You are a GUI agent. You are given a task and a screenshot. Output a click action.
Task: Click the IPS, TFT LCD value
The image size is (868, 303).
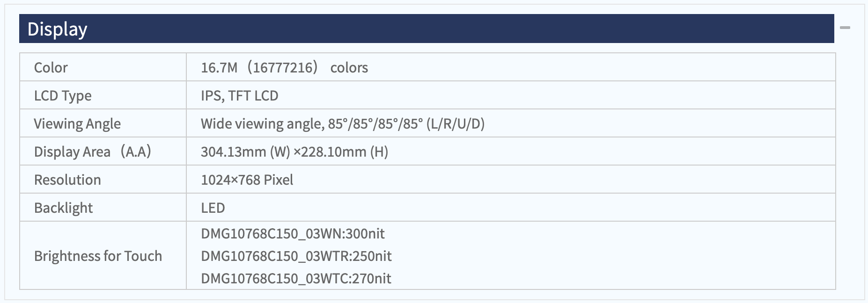point(240,95)
